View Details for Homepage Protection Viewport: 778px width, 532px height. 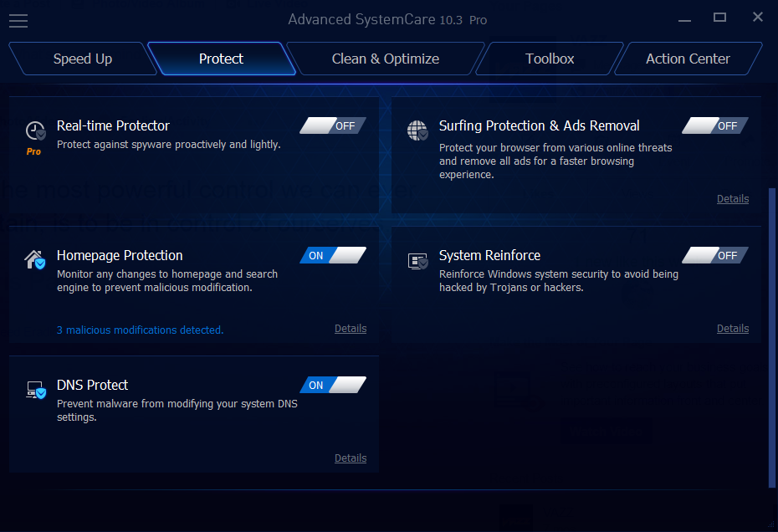point(351,329)
